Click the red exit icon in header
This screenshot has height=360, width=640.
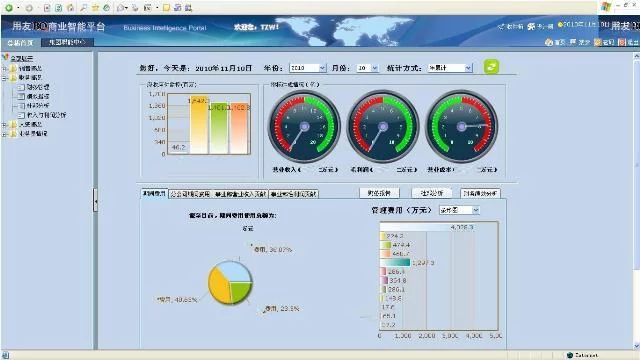click(622, 42)
